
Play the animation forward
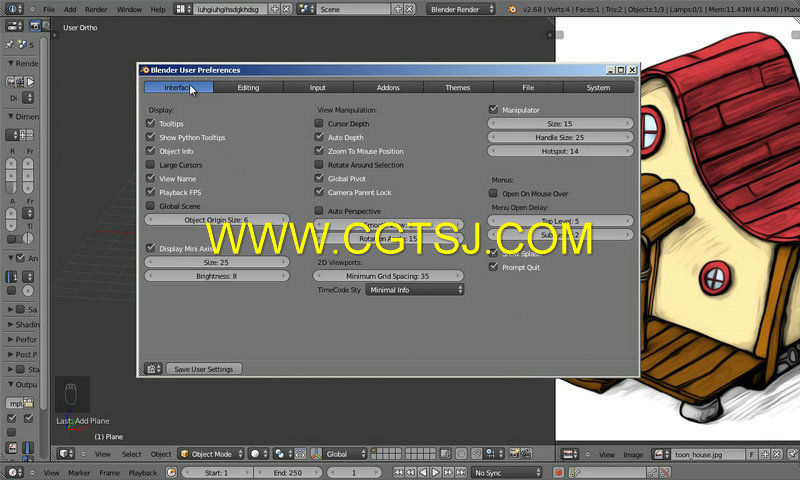pos(435,473)
